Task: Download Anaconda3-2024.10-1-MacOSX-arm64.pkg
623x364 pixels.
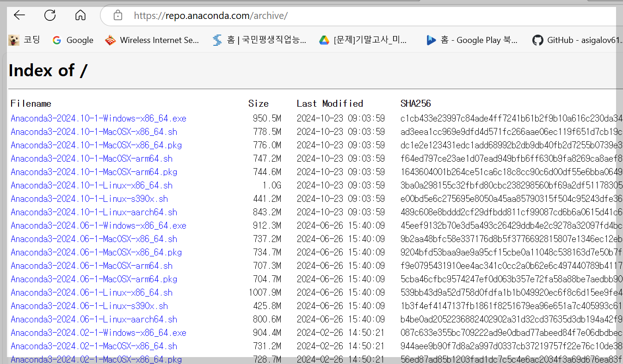Action: click(94, 172)
